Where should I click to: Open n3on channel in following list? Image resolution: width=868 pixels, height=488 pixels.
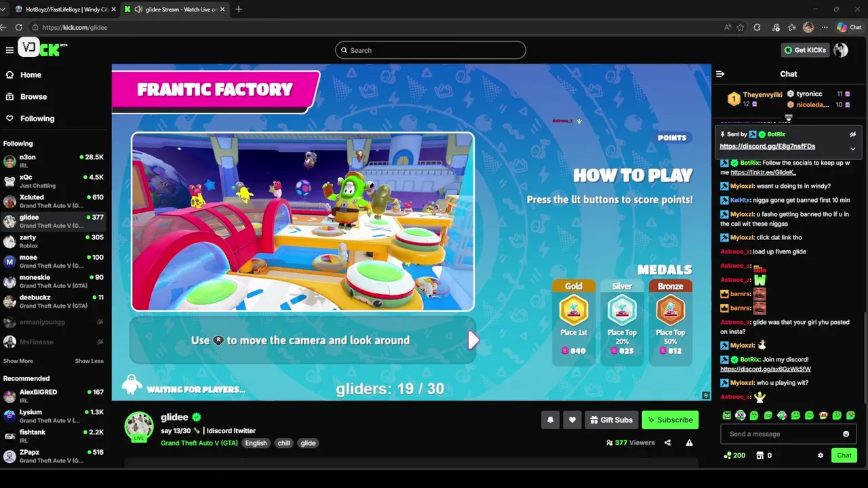click(x=54, y=161)
